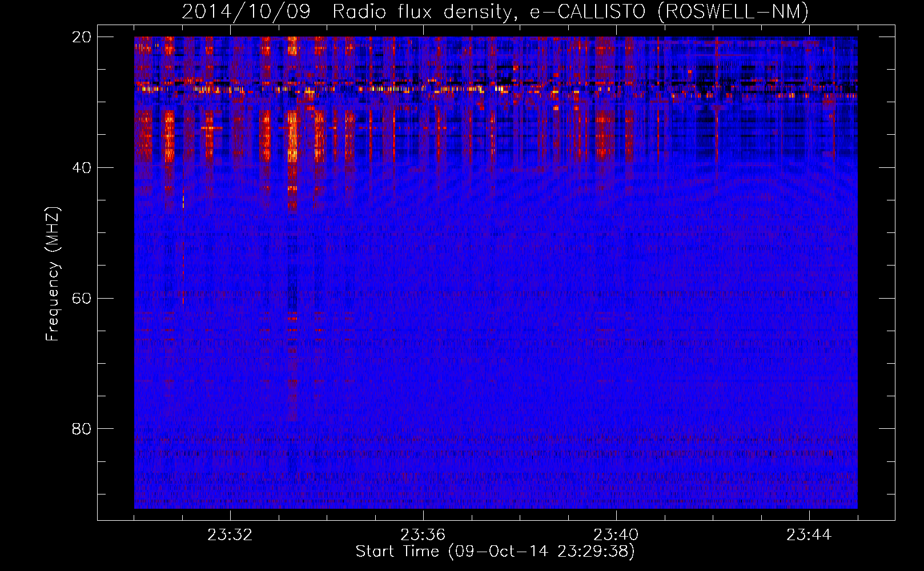Click the plot title date "2014/10/09"
The width and height of the screenshot is (924, 571).
[246, 11]
